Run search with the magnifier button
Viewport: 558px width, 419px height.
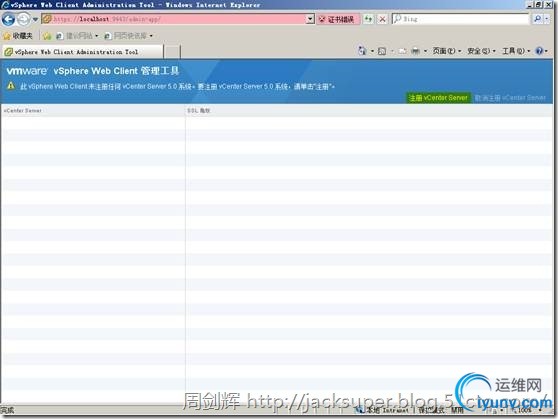537,19
